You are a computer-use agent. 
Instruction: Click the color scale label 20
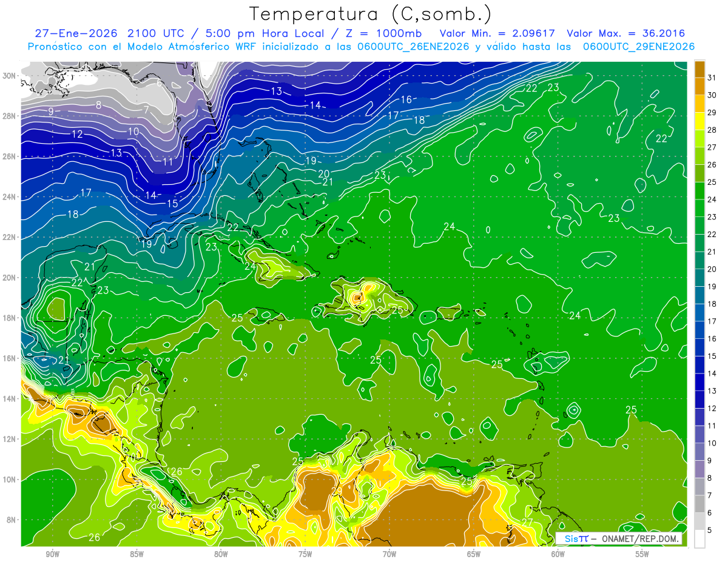tap(712, 269)
